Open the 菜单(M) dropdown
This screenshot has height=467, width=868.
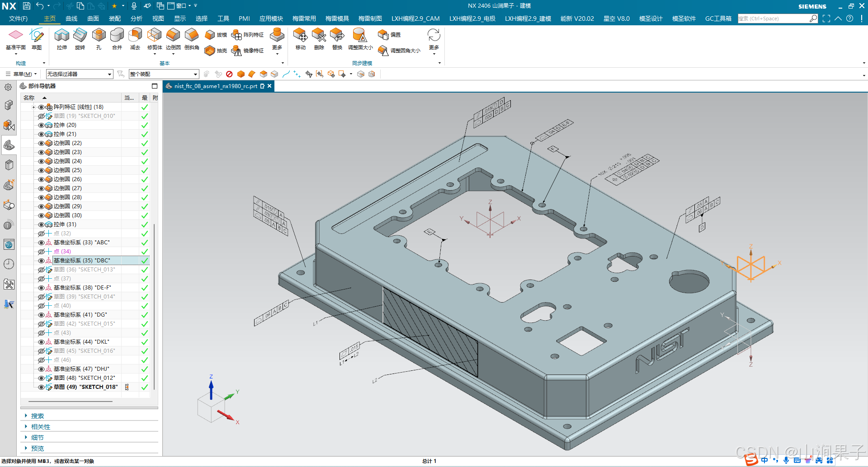pyautogui.click(x=21, y=74)
